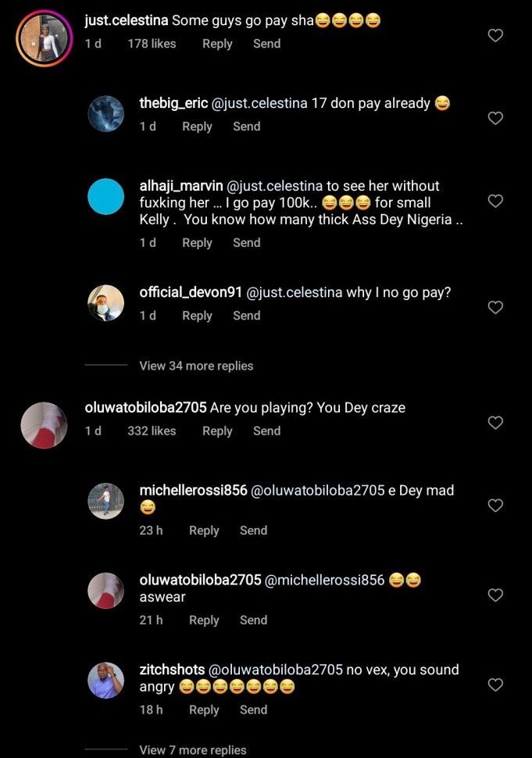The image size is (532, 758).
Task: Heart michellerossi856's reply
Action: pos(495,506)
